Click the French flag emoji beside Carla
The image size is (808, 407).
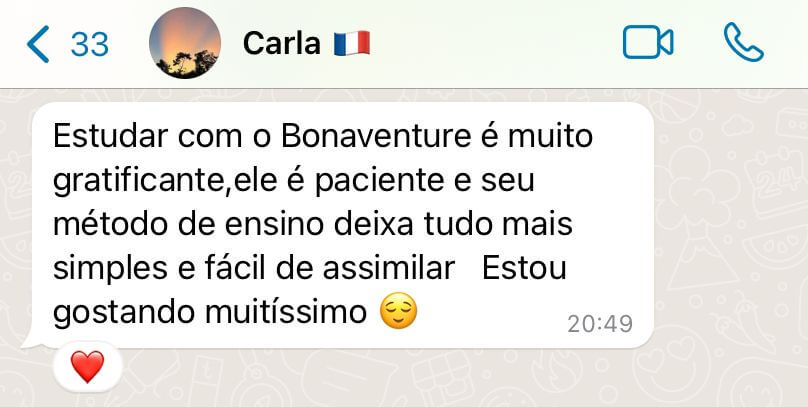click(352, 43)
